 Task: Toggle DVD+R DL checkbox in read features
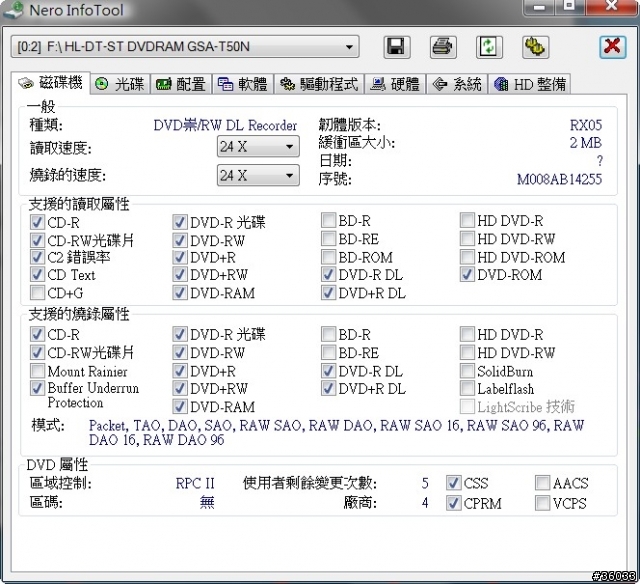tap(328, 293)
